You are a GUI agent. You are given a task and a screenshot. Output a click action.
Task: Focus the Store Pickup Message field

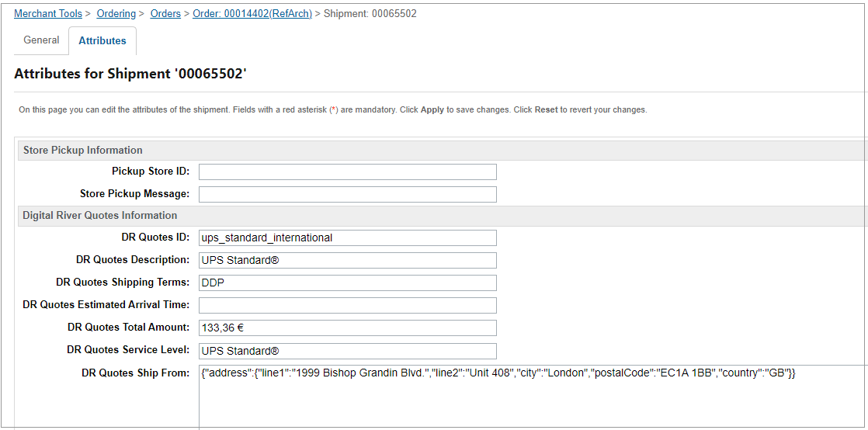click(347, 194)
